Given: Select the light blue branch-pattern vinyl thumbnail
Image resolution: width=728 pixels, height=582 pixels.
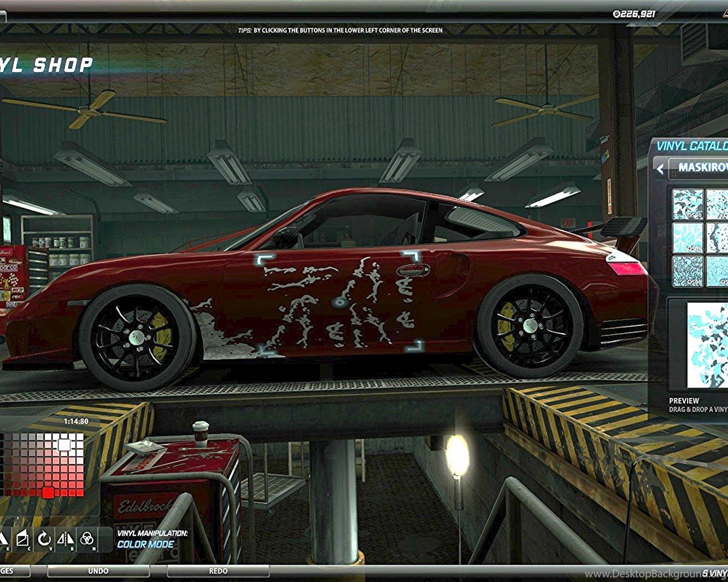Looking at the screenshot, I should 687,238.
